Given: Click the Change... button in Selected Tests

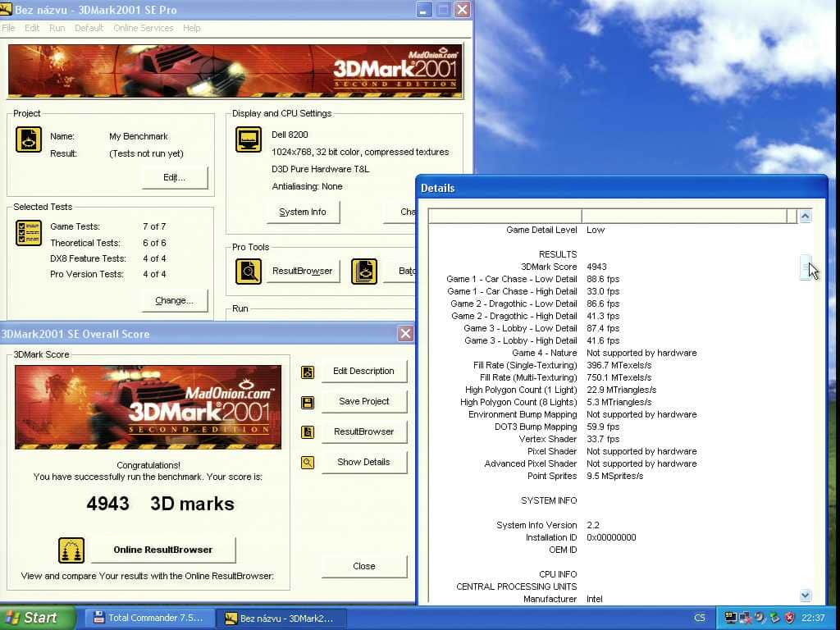Looking at the screenshot, I should pyautogui.click(x=175, y=300).
